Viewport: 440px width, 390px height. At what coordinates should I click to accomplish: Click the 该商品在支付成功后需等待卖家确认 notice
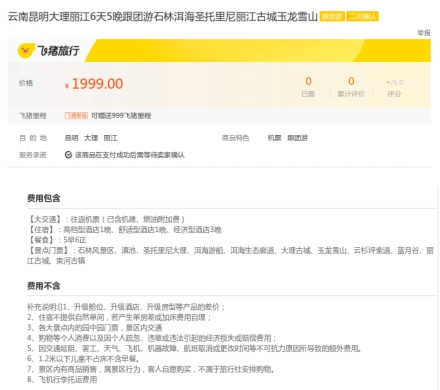pos(130,155)
